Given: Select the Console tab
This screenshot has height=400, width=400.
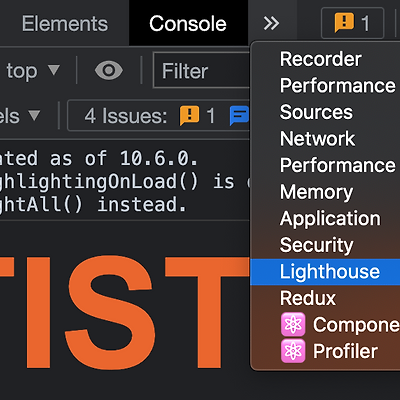Looking at the screenshot, I should point(188,23).
